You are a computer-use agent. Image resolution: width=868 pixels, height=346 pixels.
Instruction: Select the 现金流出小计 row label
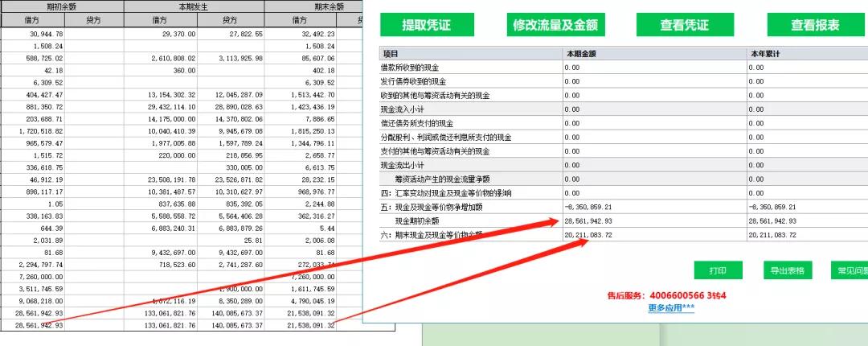click(403, 165)
